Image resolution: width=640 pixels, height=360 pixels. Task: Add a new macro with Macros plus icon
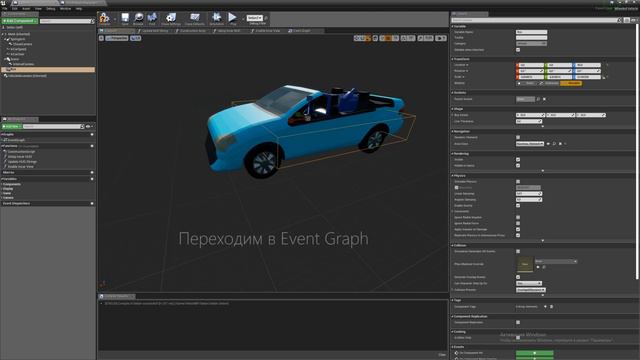click(x=92, y=172)
